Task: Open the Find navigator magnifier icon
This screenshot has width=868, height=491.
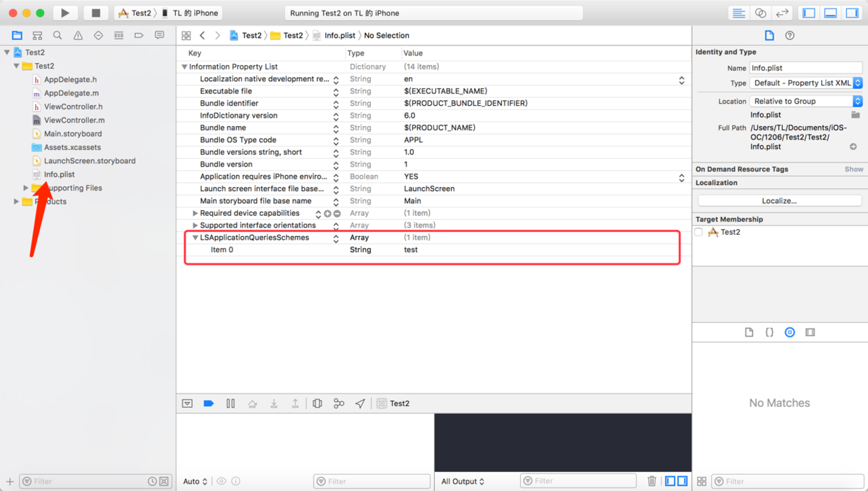Action: pyautogui.click(x=57, y=35)
